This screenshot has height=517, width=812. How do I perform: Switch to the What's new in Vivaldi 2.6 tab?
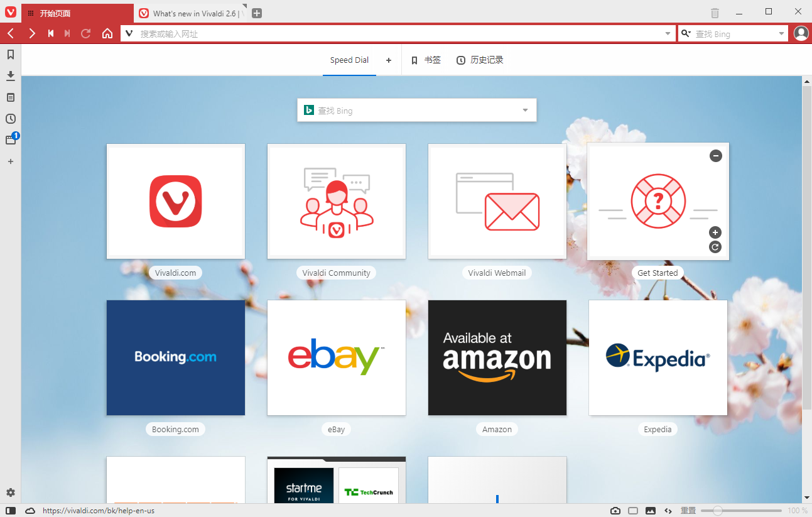tap(188, 13)
